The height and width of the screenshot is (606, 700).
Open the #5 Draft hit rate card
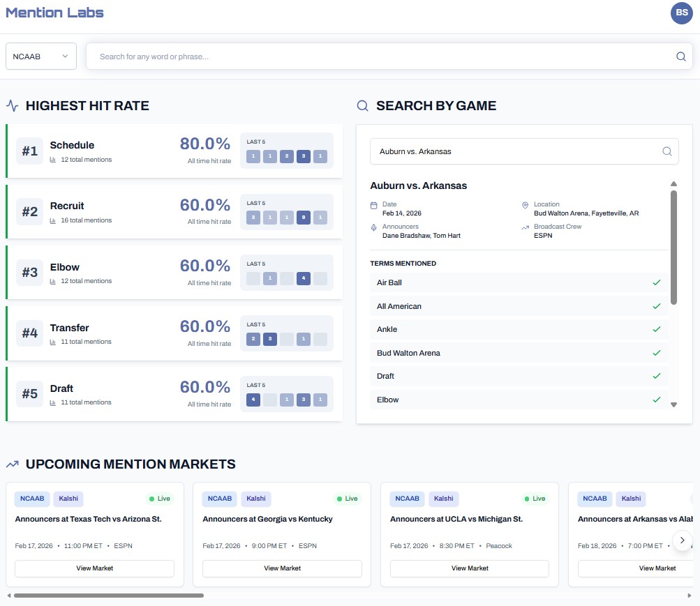point(174,394)
